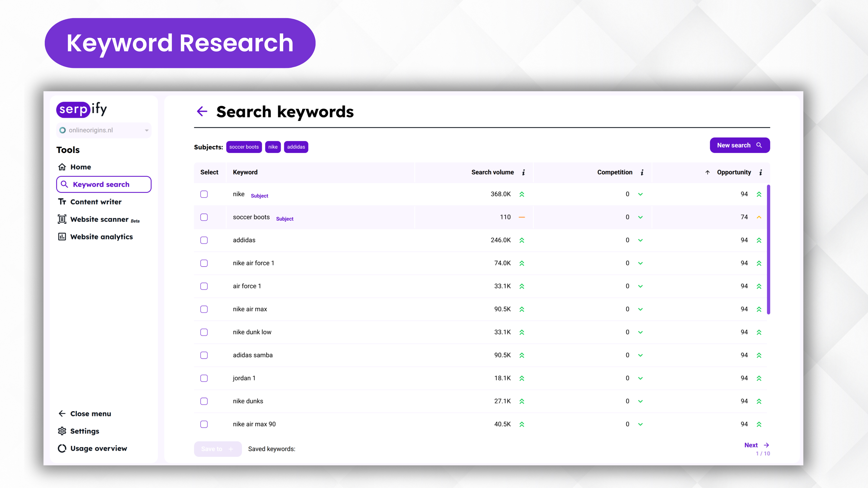Image resolution: width=868 pixels, height=488 pixels.
Task: Click the search volume trend icon for jordan 1
Action: point(522,378)
